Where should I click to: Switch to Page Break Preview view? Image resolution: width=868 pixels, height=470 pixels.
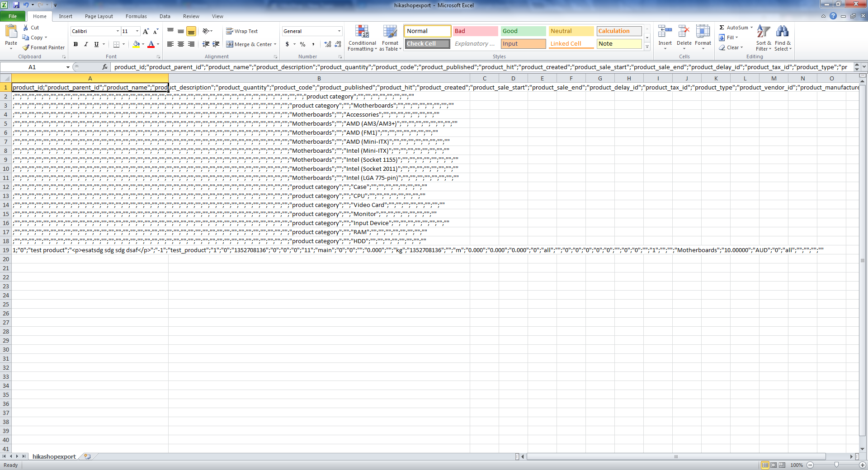[x=782, y=465]
